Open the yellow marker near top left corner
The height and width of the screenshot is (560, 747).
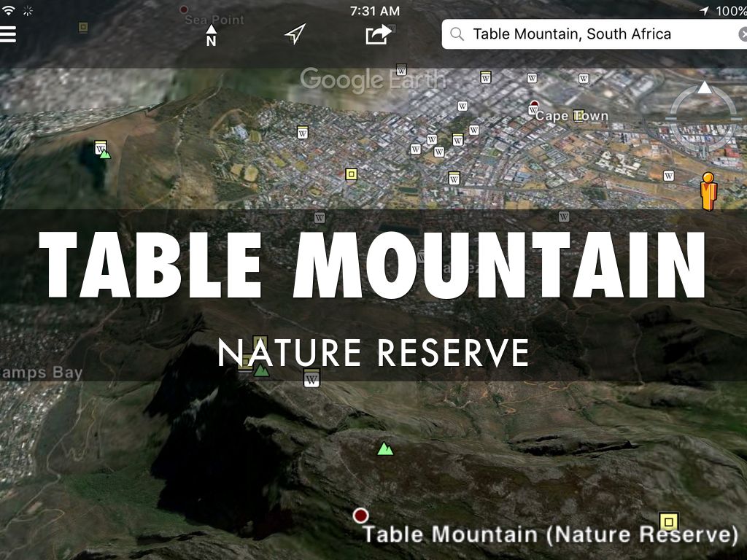(x=83, y=28)
